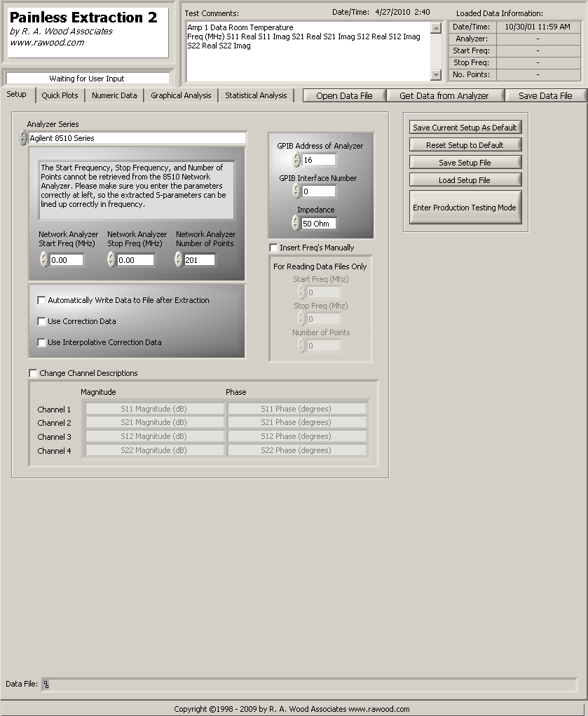Viewport: 588px width, 716px height.
Task: Click Enter Production Testing Mode button
Action: (x=465, y=208)
